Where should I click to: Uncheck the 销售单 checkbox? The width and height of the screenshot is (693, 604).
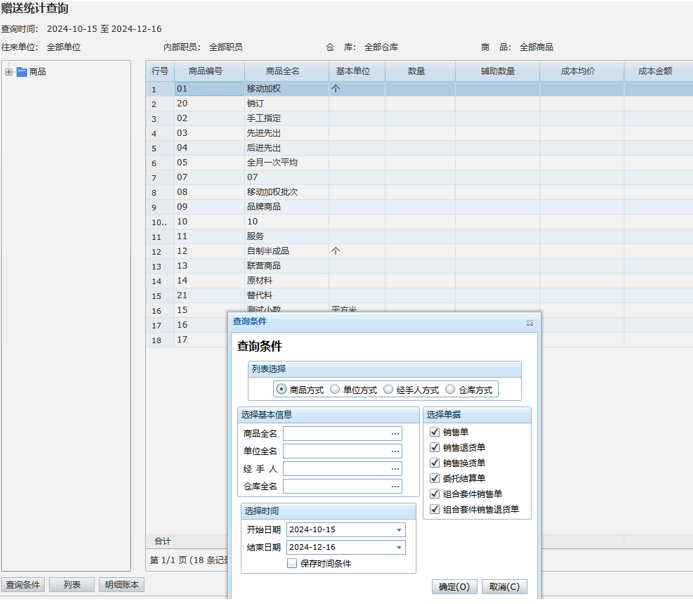coord(435,432)
